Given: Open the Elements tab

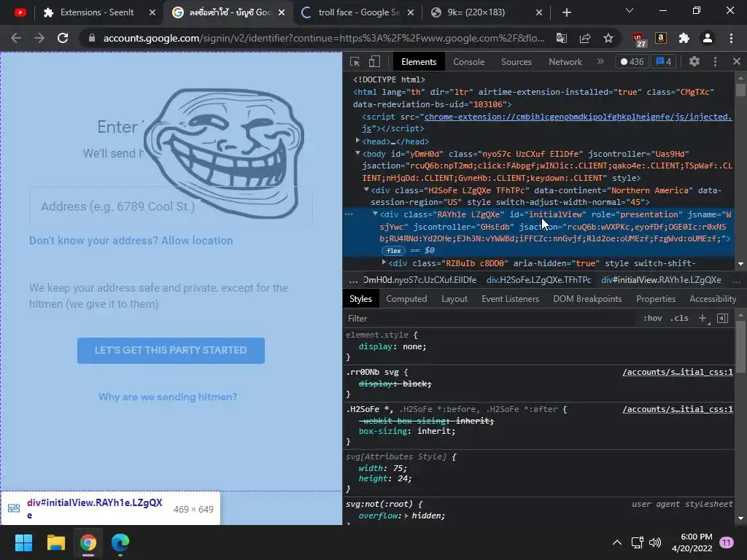Looking at the screenshot, I should pos(419,62).
